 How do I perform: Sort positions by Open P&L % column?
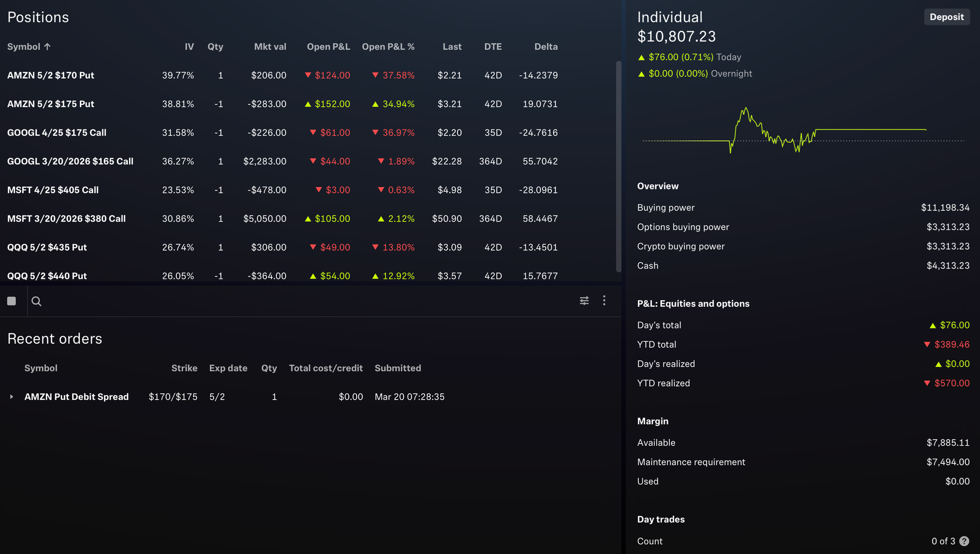[x=388, y=47]
